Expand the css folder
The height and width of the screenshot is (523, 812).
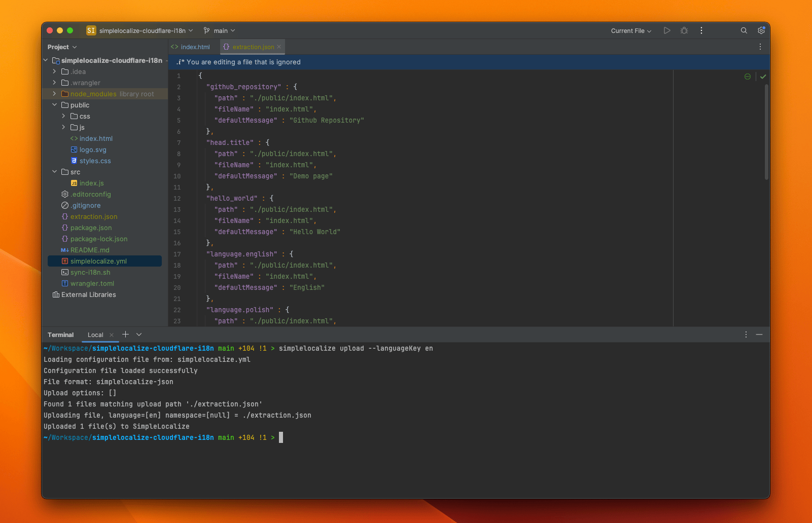63,116
